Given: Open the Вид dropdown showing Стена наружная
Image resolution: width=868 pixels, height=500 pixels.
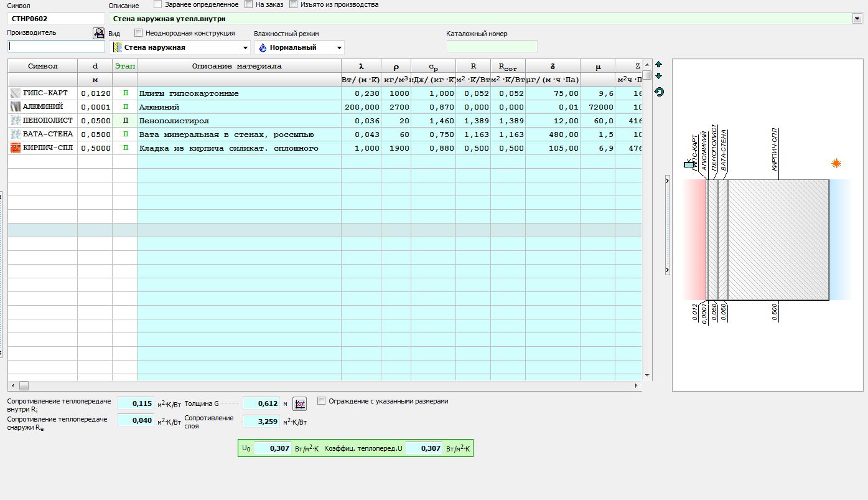Looking at the screenshot, I should [x=245, y=47].
